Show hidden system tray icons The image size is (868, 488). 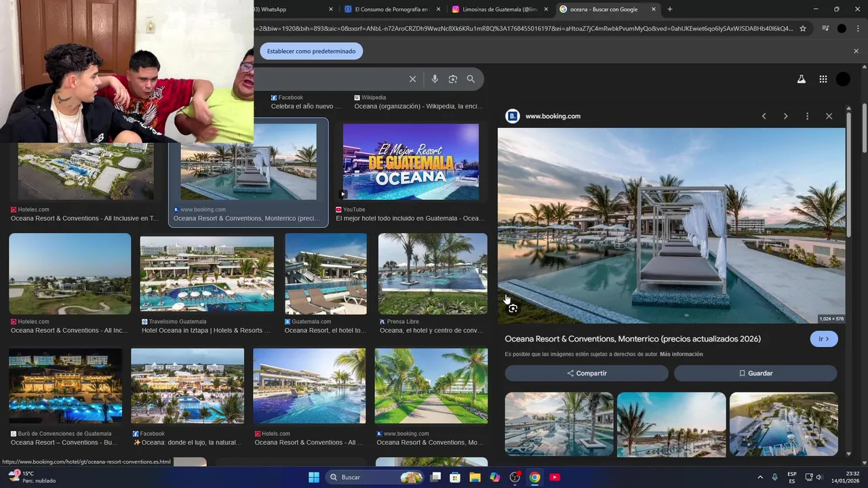pos(760,477)
